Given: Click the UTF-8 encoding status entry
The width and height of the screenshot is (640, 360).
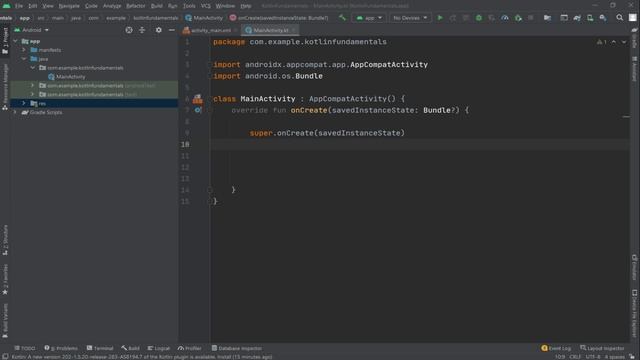Looking at the screenshot, I should click(593, 357).
